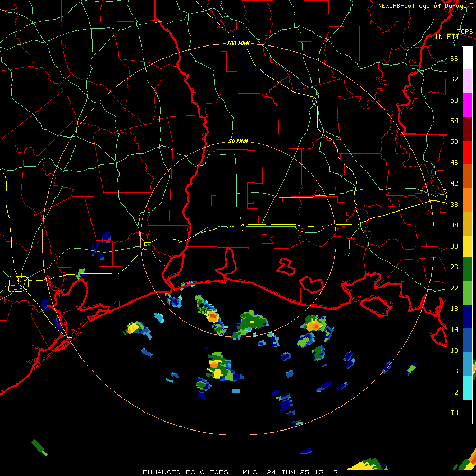
Task: Click the legend value "TH"
Action: [x=454, y=413]
